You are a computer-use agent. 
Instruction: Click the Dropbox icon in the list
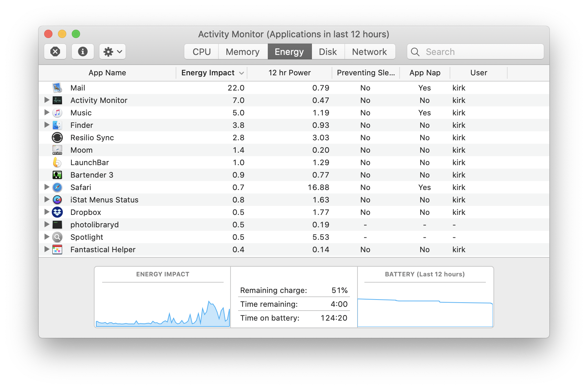tap(57, 212)
